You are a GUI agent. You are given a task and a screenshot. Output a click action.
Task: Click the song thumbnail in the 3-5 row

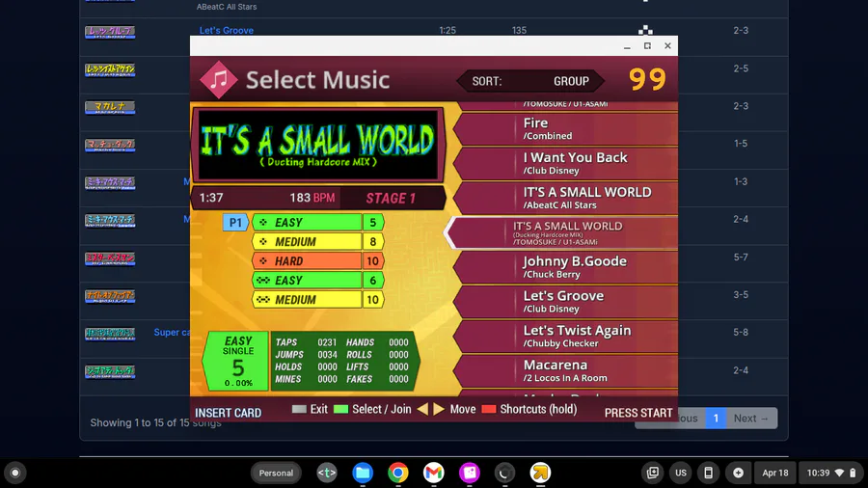point(110,296)
